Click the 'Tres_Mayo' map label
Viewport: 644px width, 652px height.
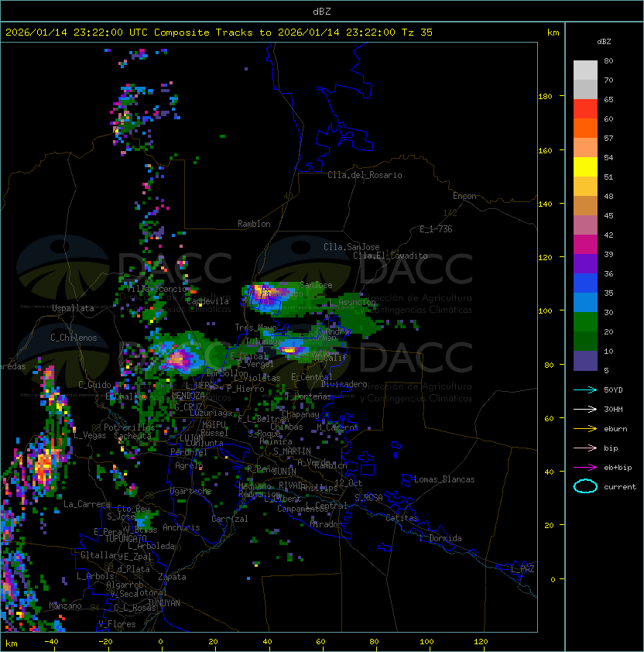coord(255,328)
